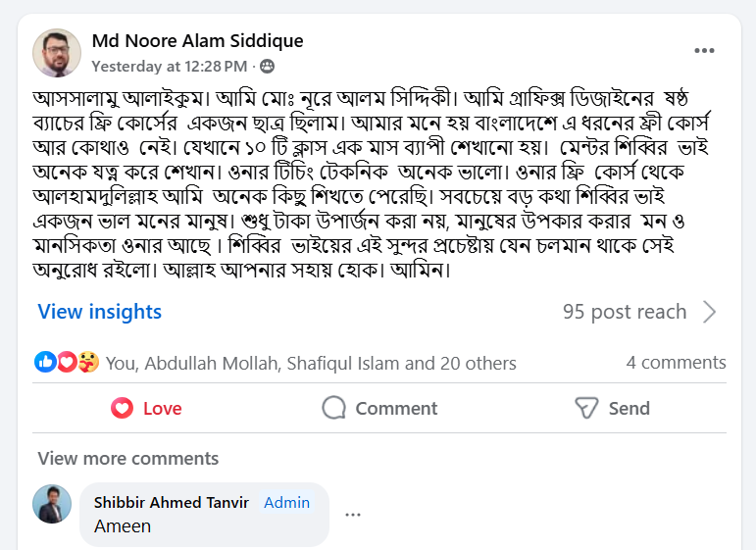
Task: Expand post reach with the right chevron
Action: [710, 312]
